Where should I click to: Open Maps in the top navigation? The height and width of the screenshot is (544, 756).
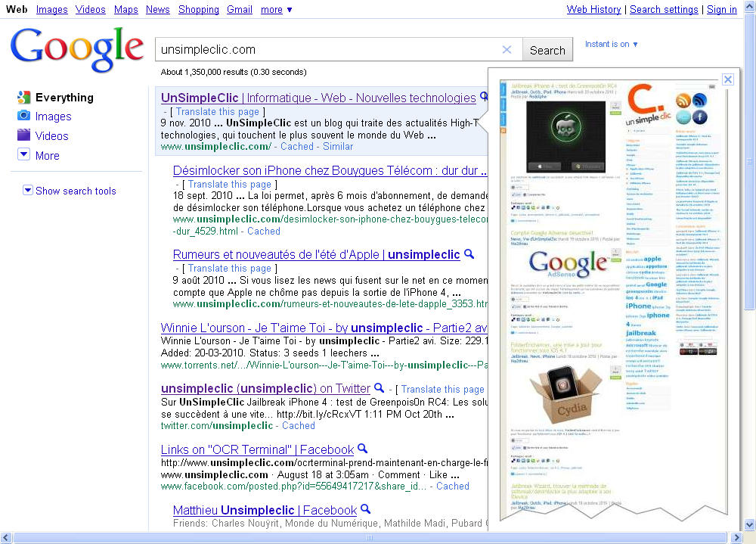click(125, 10)
